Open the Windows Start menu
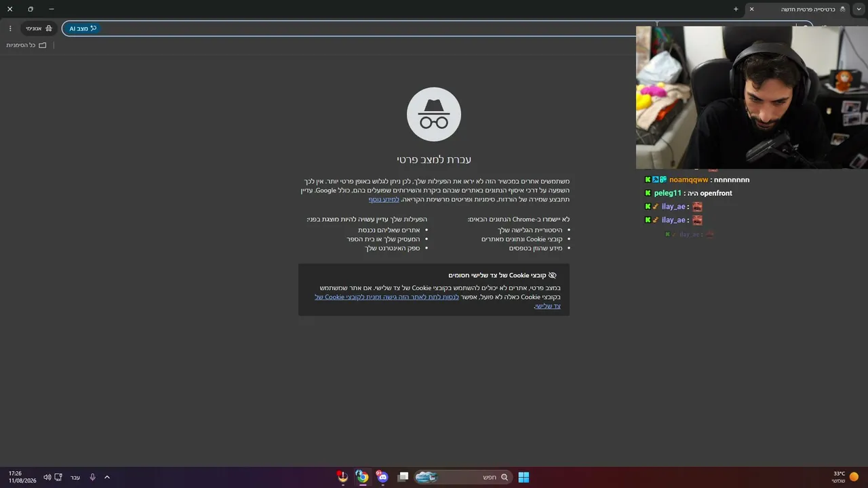 tap(524, 477)
